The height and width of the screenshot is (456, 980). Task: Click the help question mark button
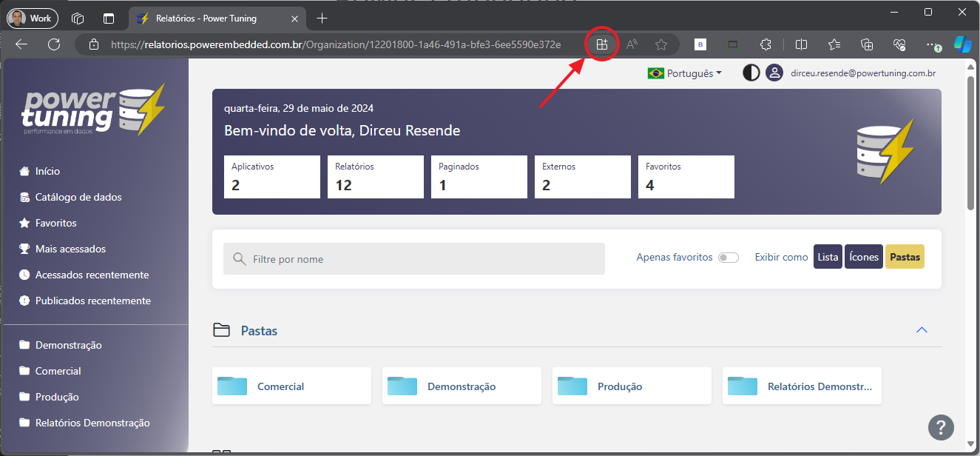(940, 427)
